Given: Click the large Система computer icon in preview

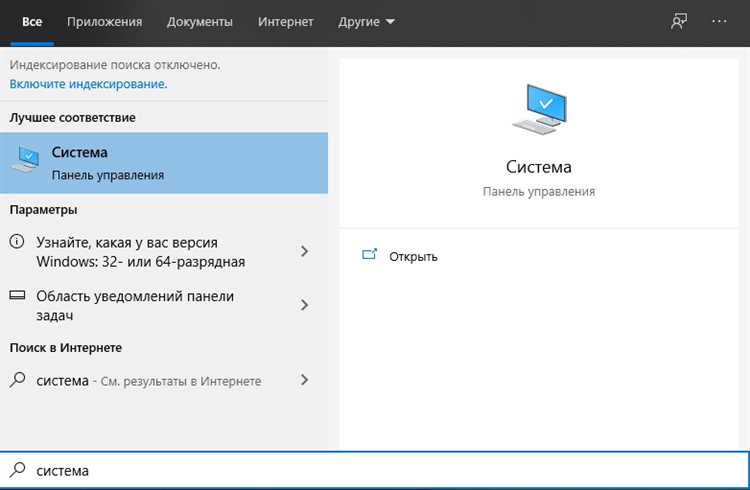Looking at the screenshot, I should 539,109.
